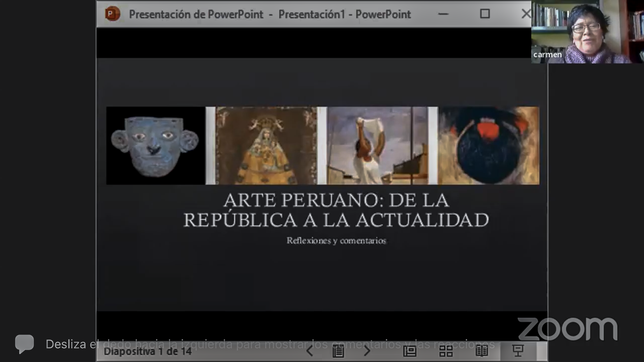
Task: Switch to Reading view icon
Action: (482, 351)
